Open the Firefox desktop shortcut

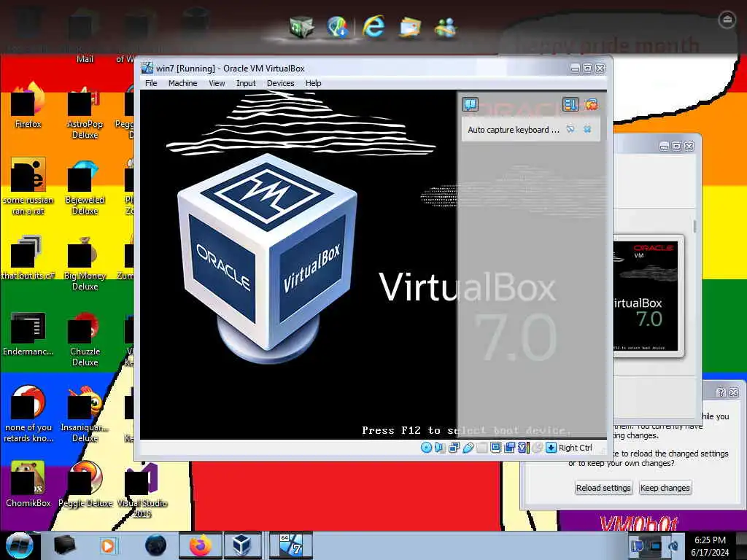point(28,106)
